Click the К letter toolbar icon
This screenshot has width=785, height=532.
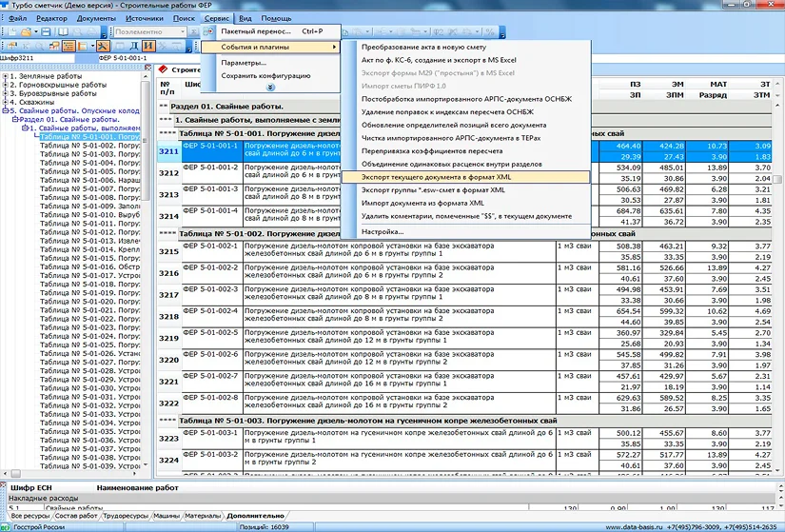click(26, 47)
